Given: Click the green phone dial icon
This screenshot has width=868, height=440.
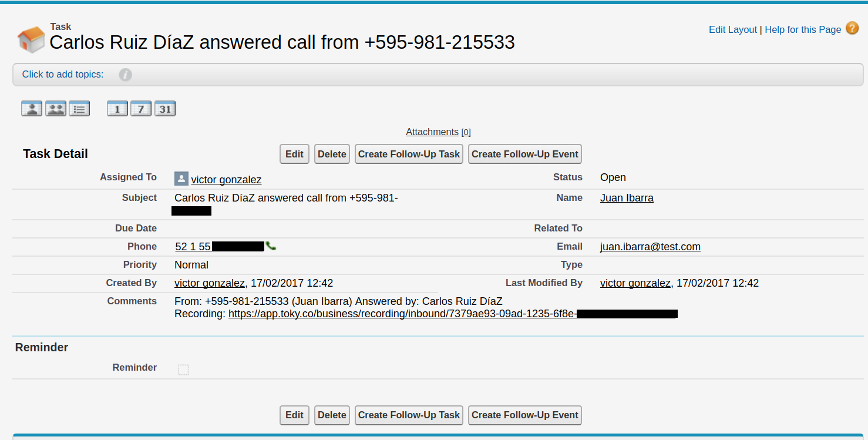Looking at the screenshot, I should (271, 246).
